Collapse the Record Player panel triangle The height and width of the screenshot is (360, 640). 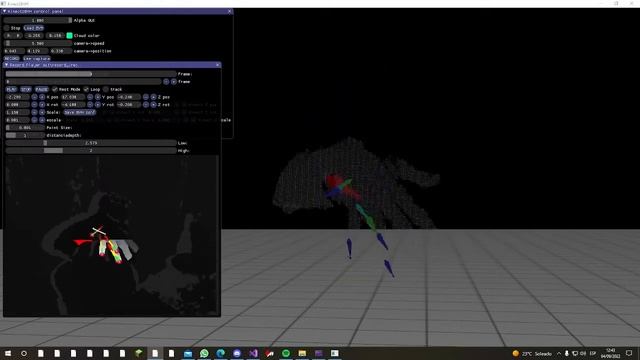click(6, 65)
